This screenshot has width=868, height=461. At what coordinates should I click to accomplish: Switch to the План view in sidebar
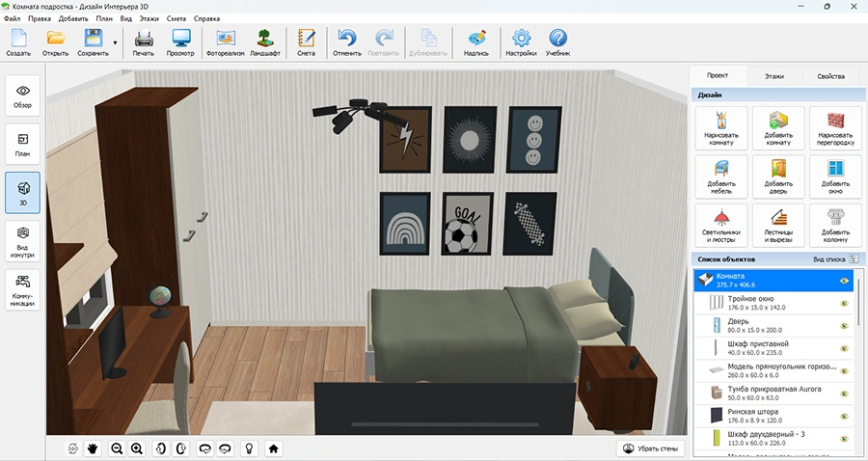click(23, 143)
